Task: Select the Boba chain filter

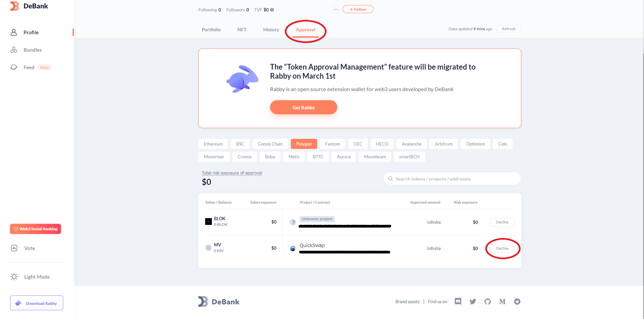Action: [x=270, y=157]
